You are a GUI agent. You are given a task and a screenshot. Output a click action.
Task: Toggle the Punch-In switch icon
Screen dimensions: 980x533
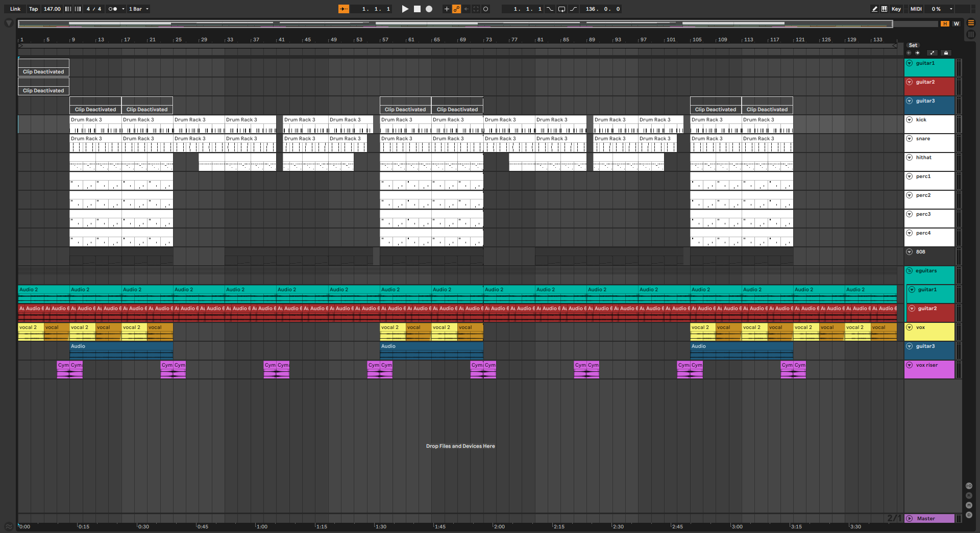[550, 9]
